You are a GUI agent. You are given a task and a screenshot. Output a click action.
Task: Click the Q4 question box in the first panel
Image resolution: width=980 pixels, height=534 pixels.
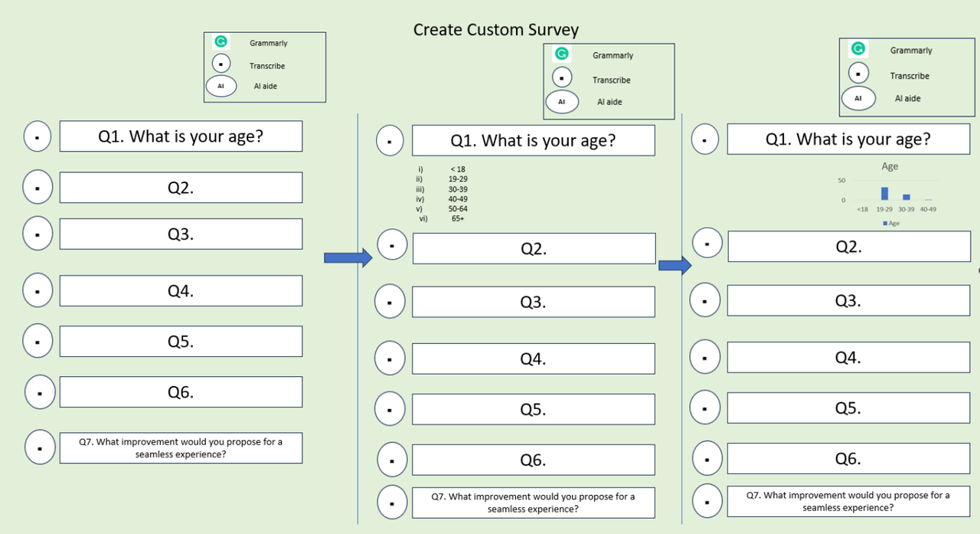[x=181, y=291]
